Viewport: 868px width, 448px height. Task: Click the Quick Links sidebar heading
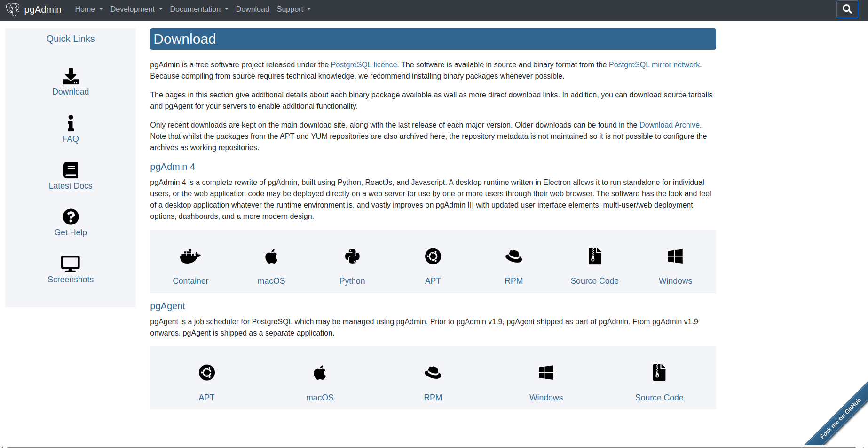pos(71,39)
